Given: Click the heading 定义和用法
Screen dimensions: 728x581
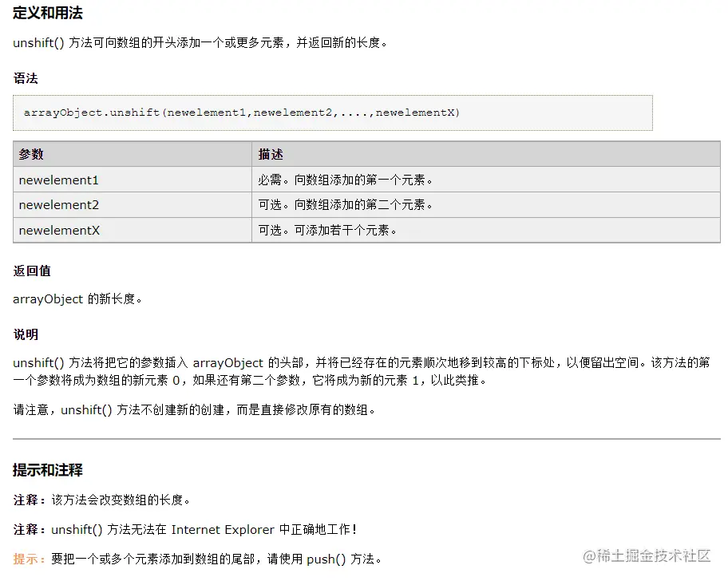Looking at the screenshot, I should [48, 13].
